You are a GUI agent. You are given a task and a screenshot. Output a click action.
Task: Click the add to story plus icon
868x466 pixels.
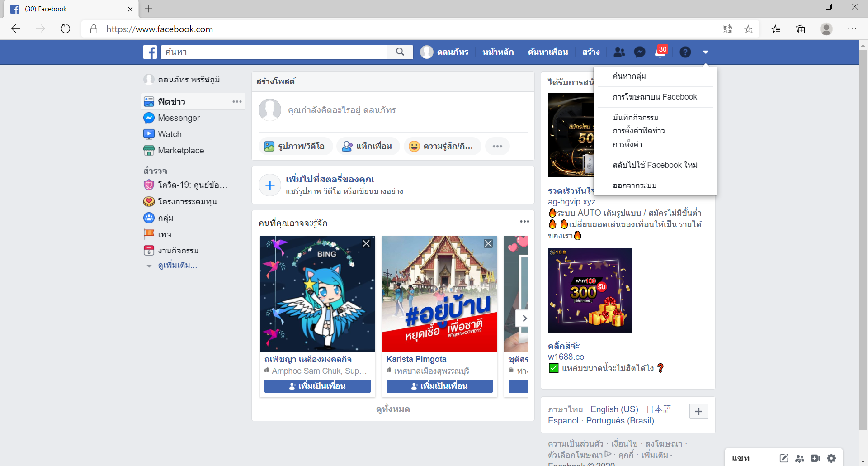270,185
